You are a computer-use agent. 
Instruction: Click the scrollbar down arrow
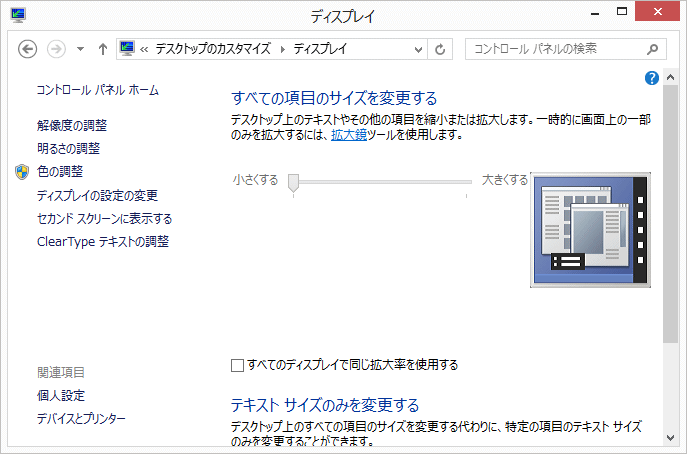(x=670, y=438)
